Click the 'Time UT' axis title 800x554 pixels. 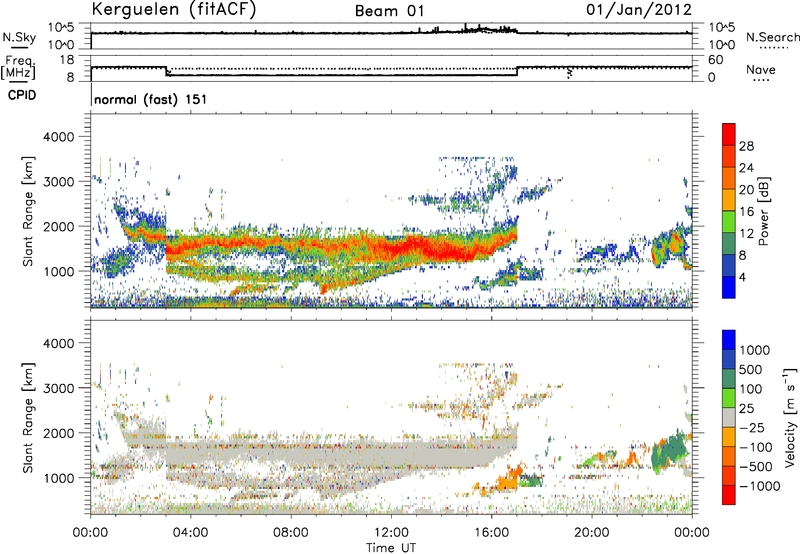(x=391, y=548)
